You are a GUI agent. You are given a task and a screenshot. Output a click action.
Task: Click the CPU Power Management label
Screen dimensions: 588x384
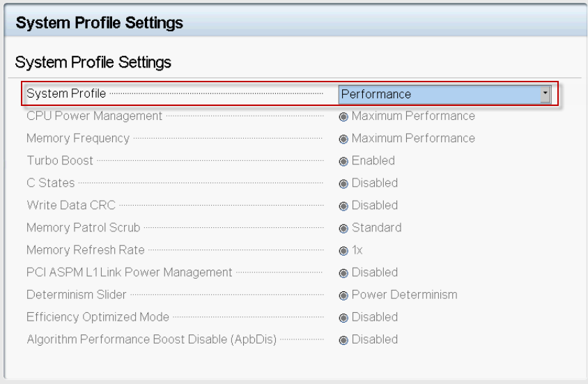coord(95,116)
